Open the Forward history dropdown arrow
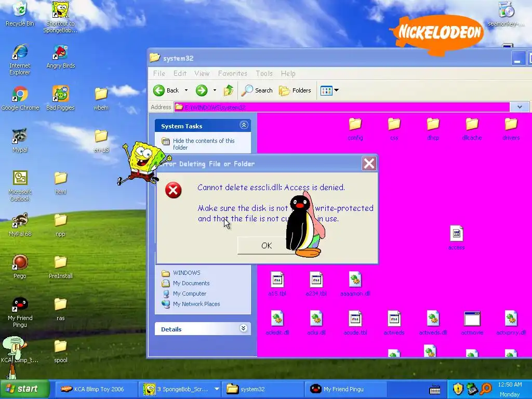 pyautogui.click(x=215, y=90)
